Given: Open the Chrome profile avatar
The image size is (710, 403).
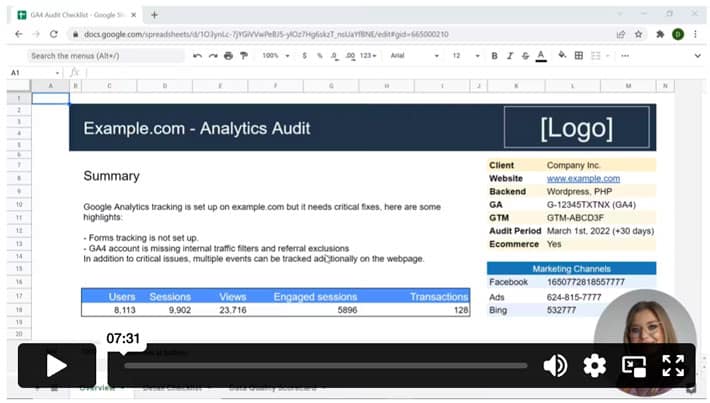Looking at the screenshot, I should 678,34.
